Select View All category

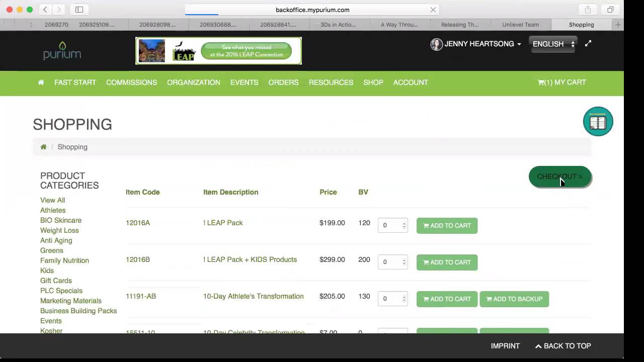tap(52, 200)
